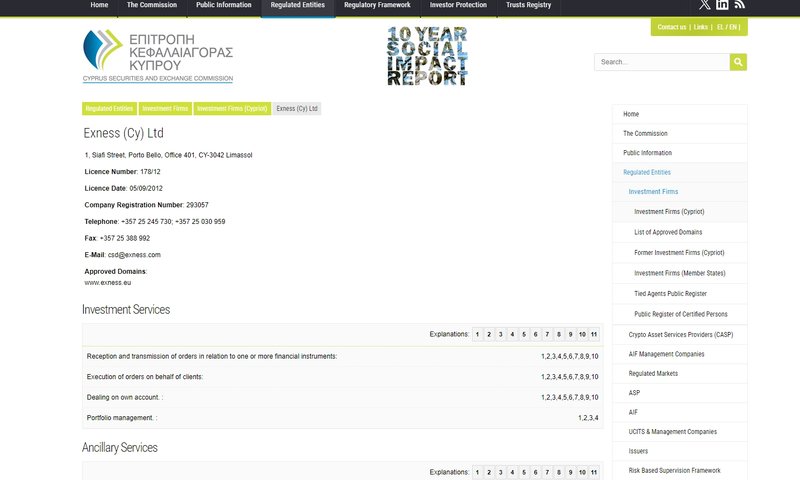Open the Investor Protection menu item
This screenshot has height=480, width=800.
[x=458, y=6]
